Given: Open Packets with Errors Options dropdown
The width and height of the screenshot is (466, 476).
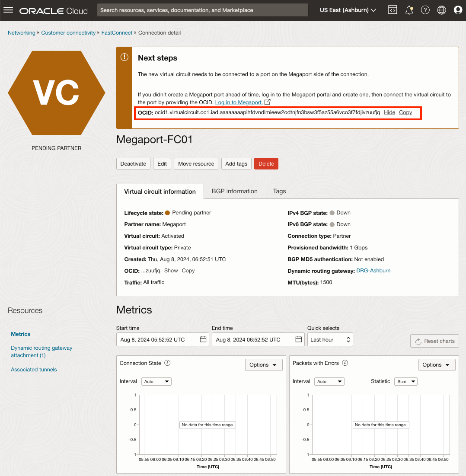Looking at the screenshot, I should (437, 365).
